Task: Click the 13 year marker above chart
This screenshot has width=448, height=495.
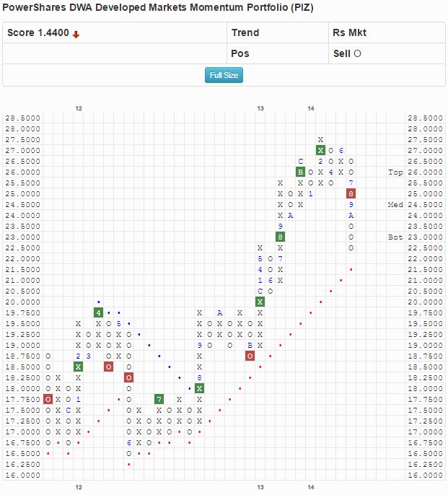Action: click(x=260, y=108)
